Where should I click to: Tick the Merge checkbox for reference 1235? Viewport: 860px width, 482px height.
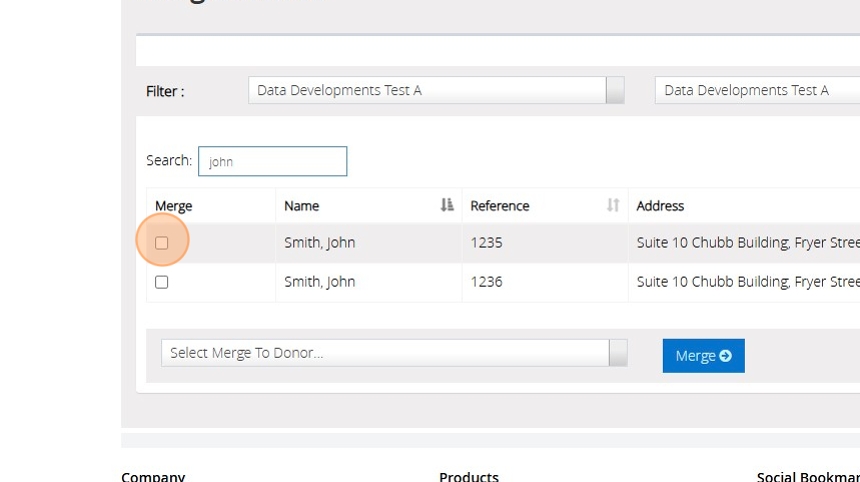pyautogui.click(x=161, y=242)
